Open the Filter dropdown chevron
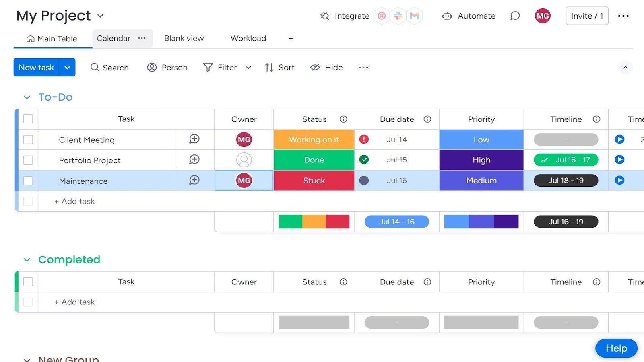The image size is (644, 362). (x=248, y=68)
